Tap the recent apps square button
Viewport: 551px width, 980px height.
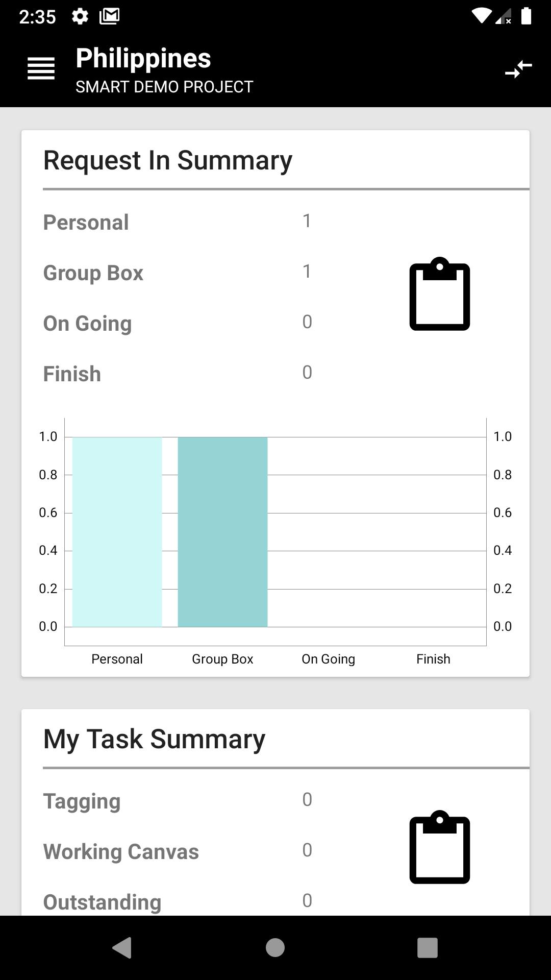tap(428, 948)
